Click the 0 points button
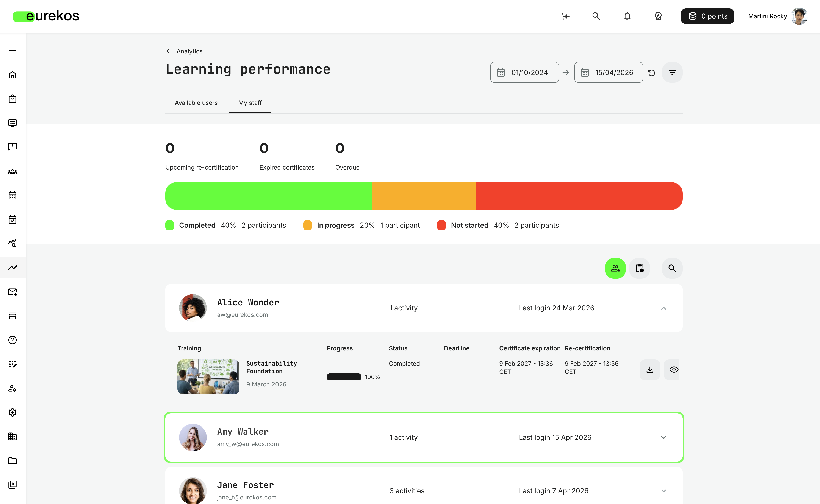Viewport: 820px width, 504px height. click(x=707, y=16)
